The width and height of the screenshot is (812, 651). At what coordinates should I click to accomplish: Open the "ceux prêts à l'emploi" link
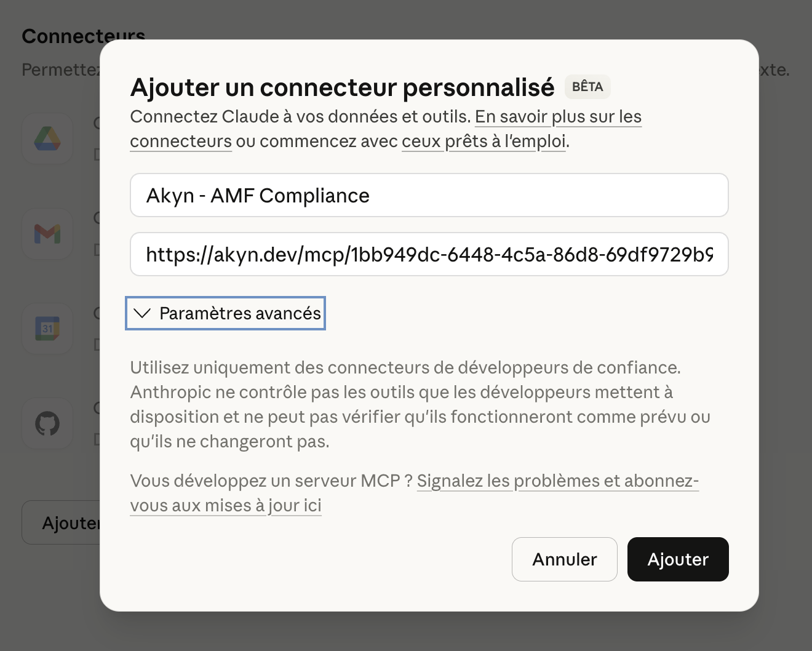[484, 142]
